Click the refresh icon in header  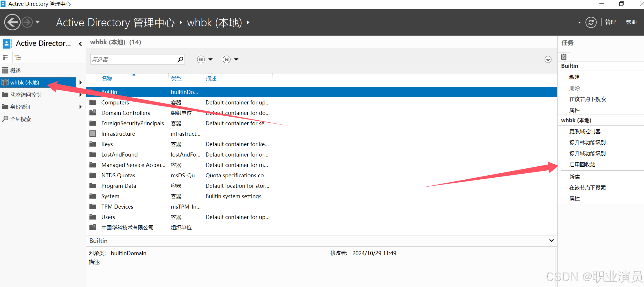(x=591, y=22)
